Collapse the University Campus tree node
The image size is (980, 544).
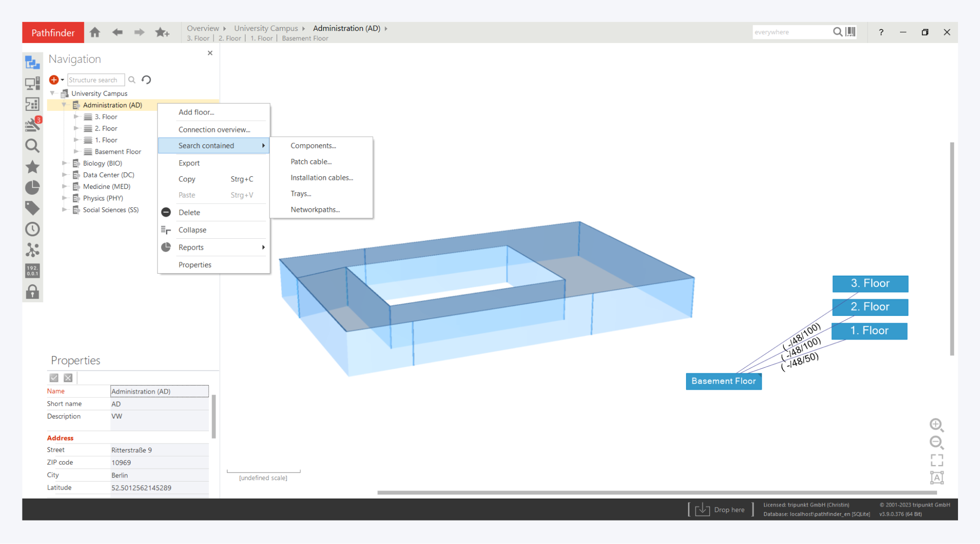pos(52,93)
